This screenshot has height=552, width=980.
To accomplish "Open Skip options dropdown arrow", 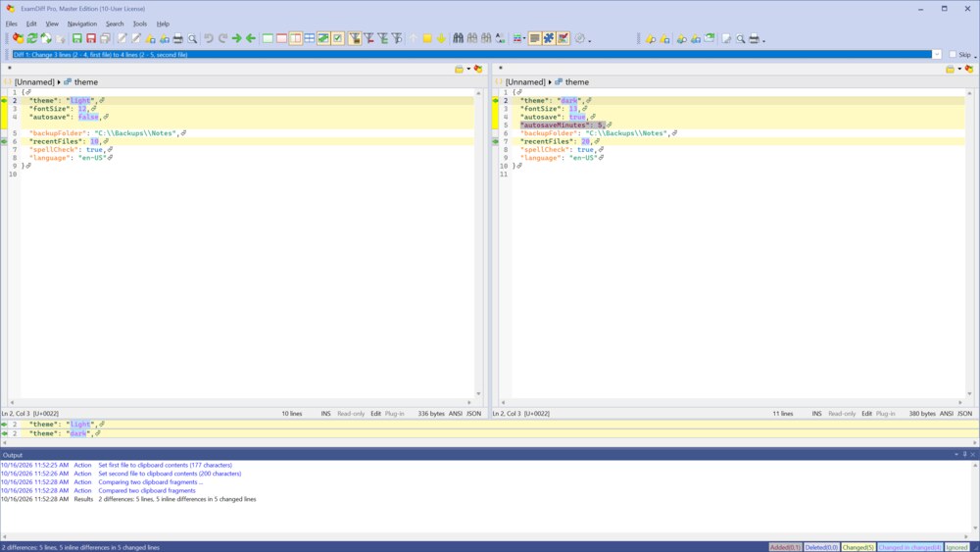I will point(975,56).
